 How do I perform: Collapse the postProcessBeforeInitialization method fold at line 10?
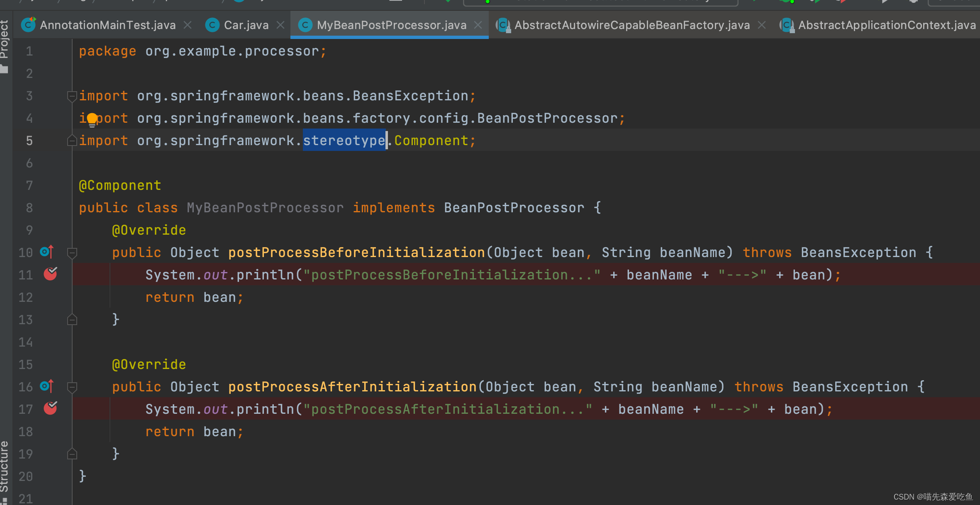point(72,252)
